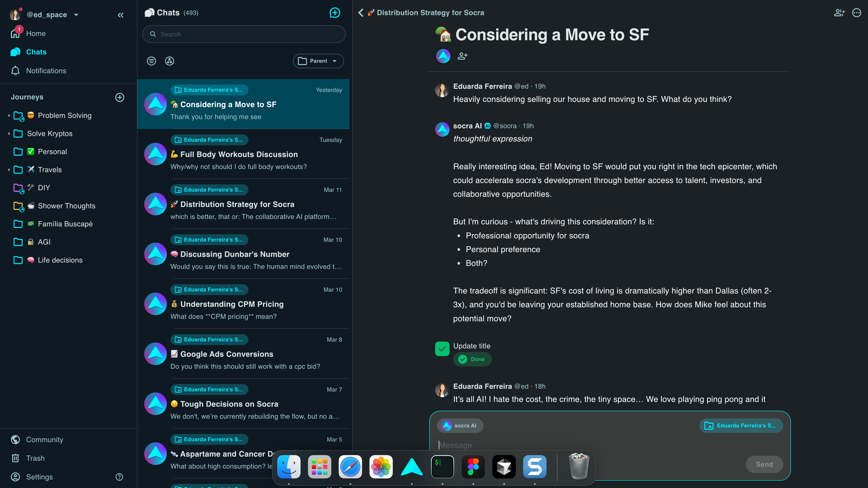Open the @ed_space account dropdown
Image resolution: width=868 pixels, height=488 pixels.
click(x=76, y=15)
